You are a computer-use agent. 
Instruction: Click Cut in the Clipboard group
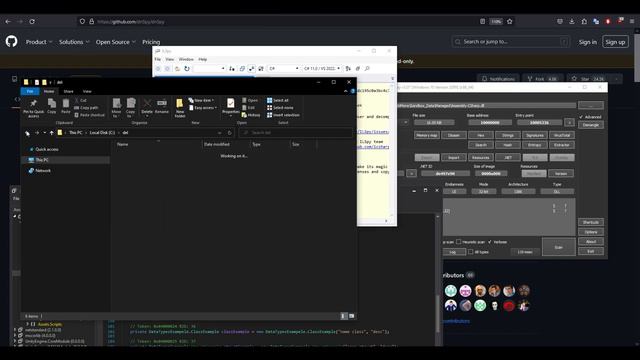coord(80,100)
